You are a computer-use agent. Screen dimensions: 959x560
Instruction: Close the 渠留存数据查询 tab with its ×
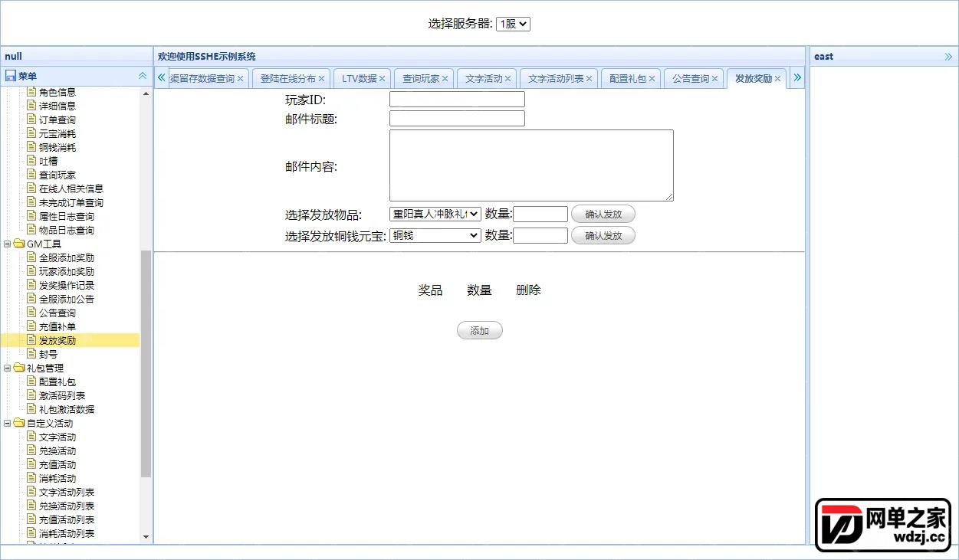coord(240,79)
